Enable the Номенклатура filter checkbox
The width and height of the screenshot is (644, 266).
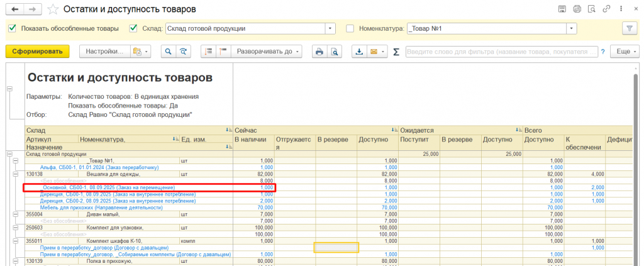[x=350, y=28]
